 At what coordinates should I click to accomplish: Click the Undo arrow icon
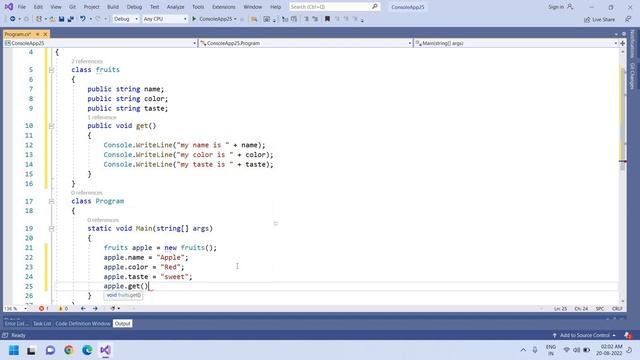click(x=83, y=19)
